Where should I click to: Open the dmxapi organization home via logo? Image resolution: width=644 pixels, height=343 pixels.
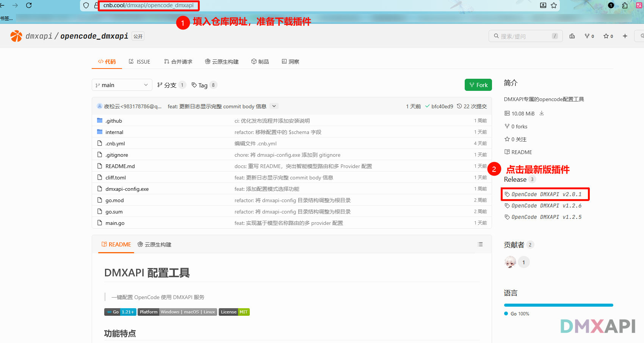(16, 36)
